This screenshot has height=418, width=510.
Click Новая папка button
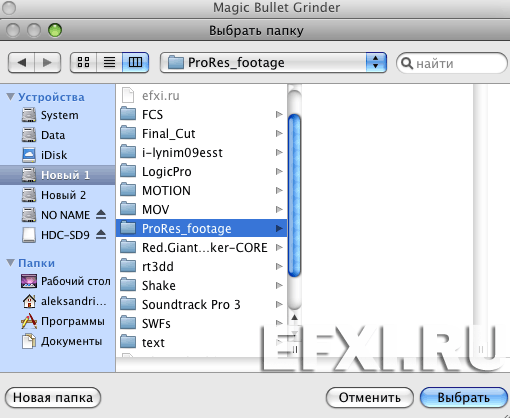[53, 398]
